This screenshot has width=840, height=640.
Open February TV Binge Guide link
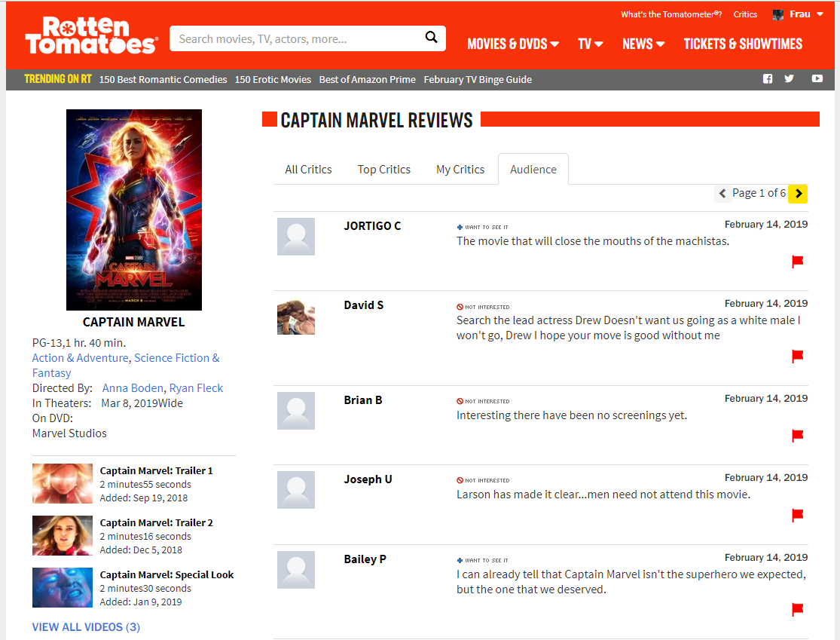click(x=478, y=79)
